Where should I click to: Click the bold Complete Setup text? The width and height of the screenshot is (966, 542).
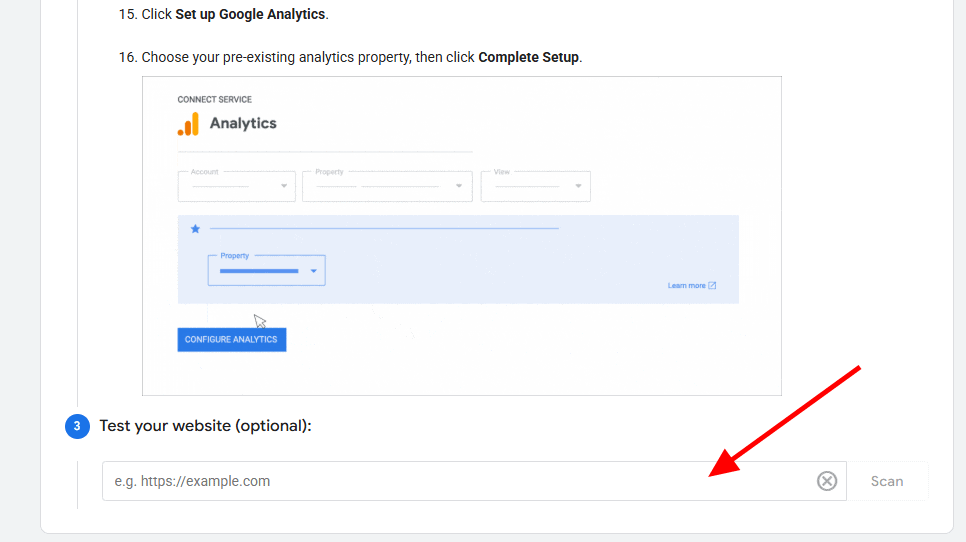[x=528, y=57]
